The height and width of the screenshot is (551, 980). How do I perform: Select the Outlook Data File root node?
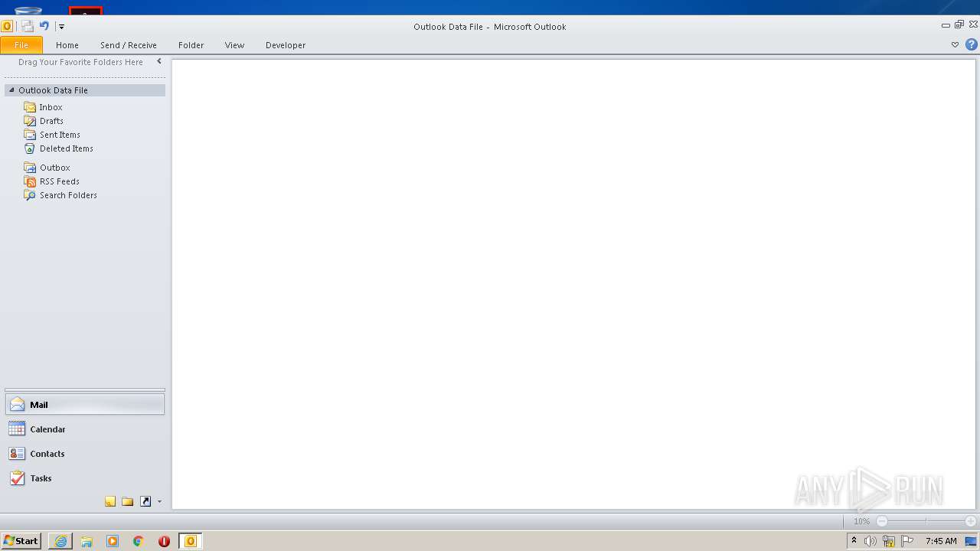click(85, 90)
